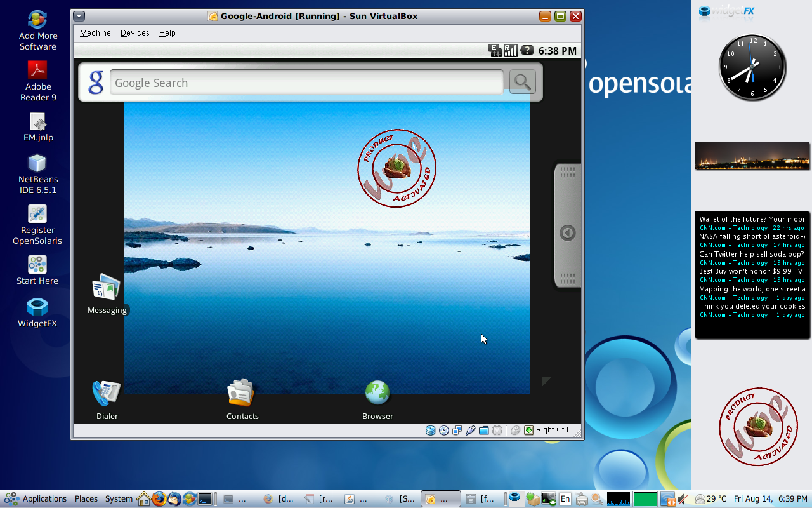Launch Firefox from the bottom panel
The image size is (812, 508).
click(159, 499)
